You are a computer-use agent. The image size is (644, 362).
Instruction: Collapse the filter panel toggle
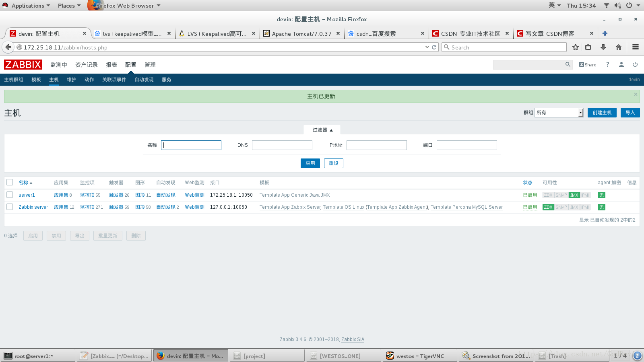[322, 130]
